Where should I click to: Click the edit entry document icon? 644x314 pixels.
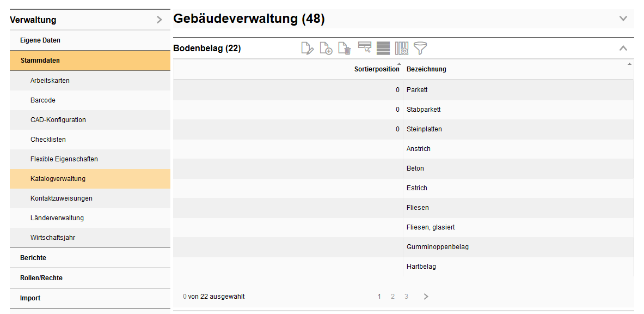[x=308, y=49]
